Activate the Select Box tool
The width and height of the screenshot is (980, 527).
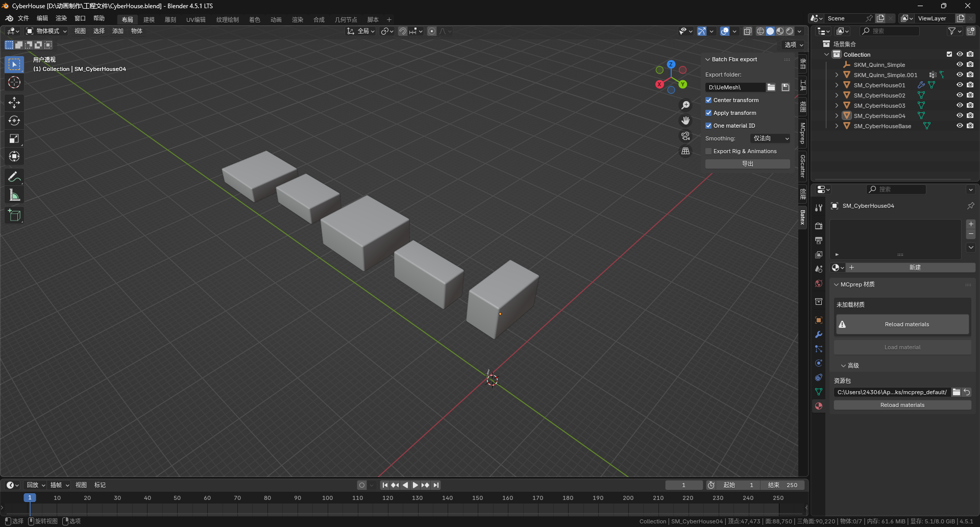tap(14, 64)
